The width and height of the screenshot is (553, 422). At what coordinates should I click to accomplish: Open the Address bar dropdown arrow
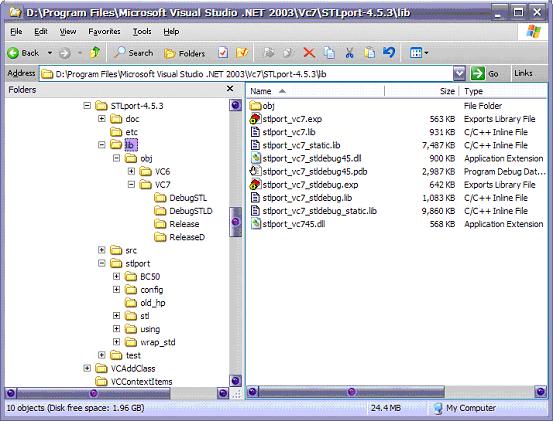(459, 74)
